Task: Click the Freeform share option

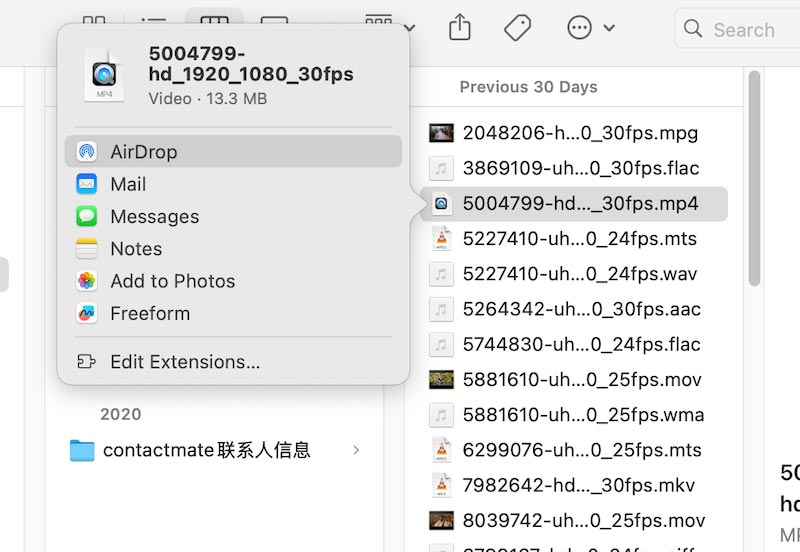Action: click(150, 313)
